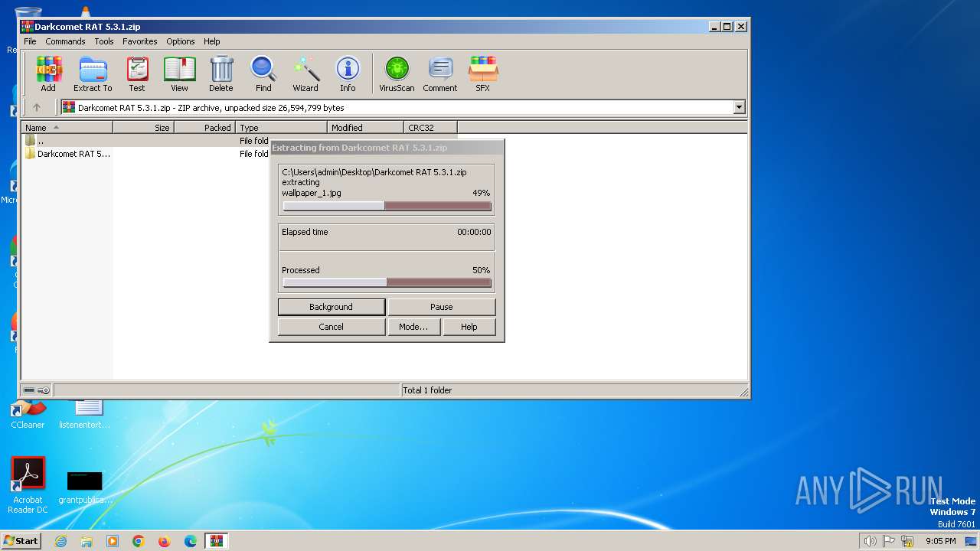Launch the Wizard tool
The height and width of the screenshot is (551, 980).
pos(305,73)
